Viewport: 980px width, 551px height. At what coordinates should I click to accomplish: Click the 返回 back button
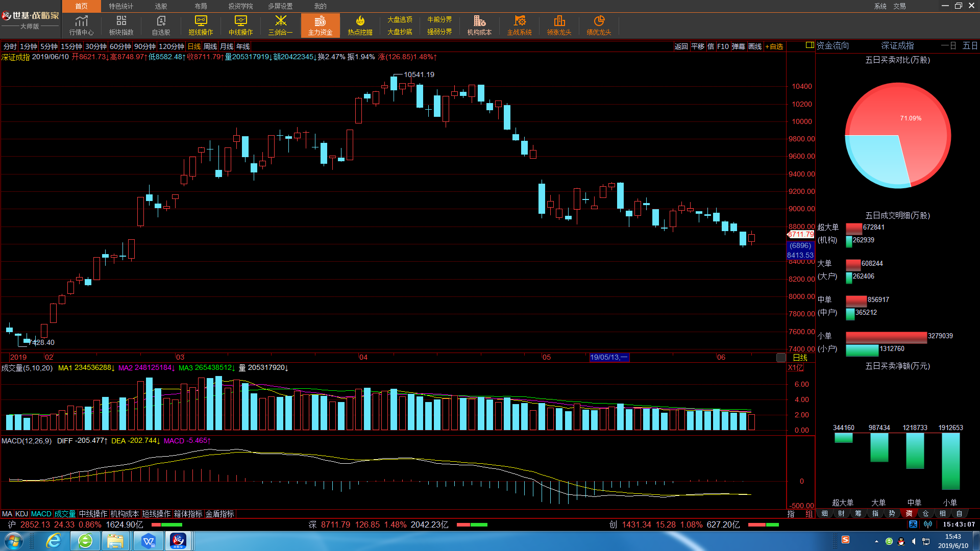point(681,46)
